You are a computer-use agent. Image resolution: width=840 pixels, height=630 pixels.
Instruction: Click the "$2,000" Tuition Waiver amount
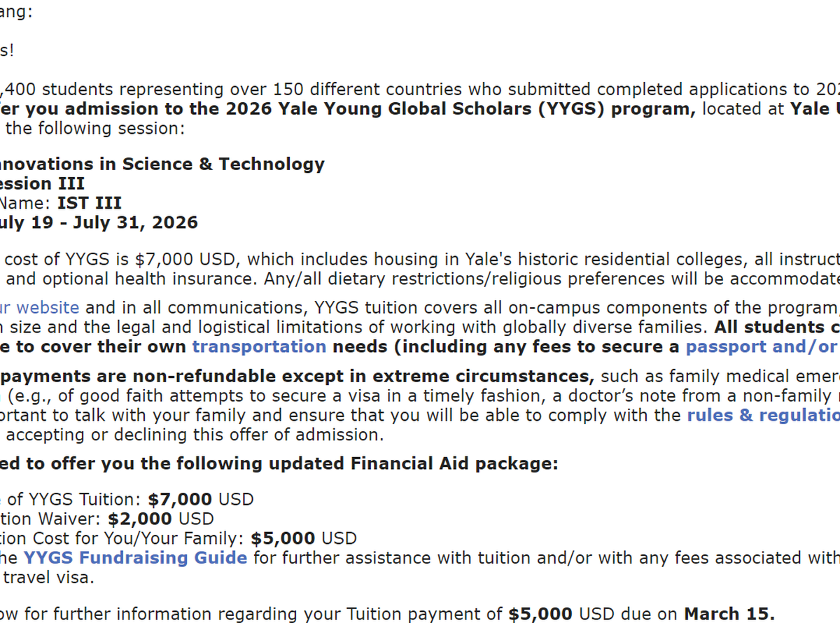coord(140,519)
